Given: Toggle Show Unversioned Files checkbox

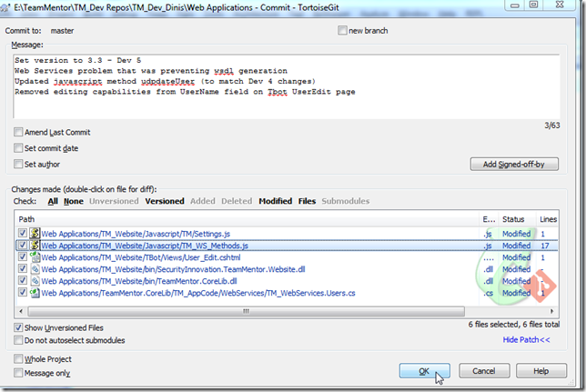Looking at the screenshot, I should (x=18, y=327).
